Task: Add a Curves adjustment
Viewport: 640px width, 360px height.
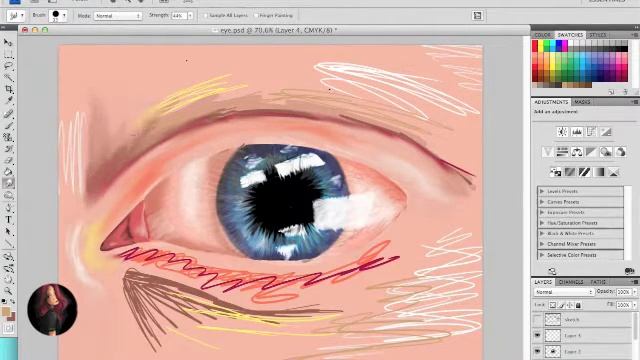Action: point(591,131)
